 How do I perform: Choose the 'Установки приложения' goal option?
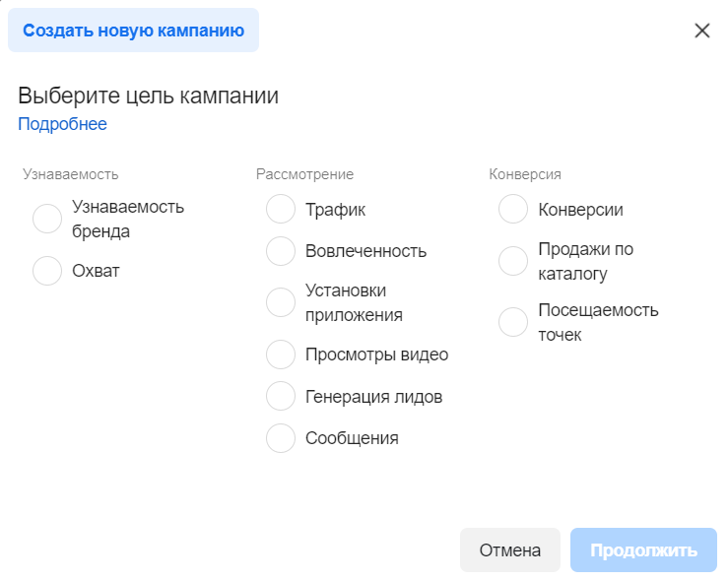[281, 302]
